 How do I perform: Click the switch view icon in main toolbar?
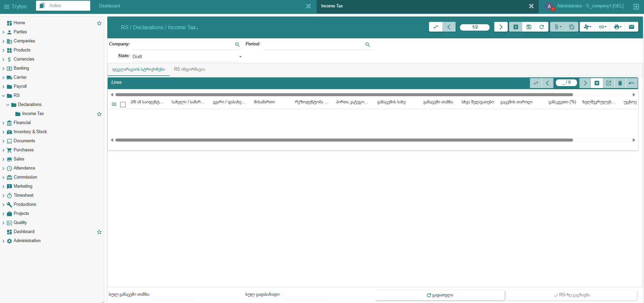pos(436,27)
